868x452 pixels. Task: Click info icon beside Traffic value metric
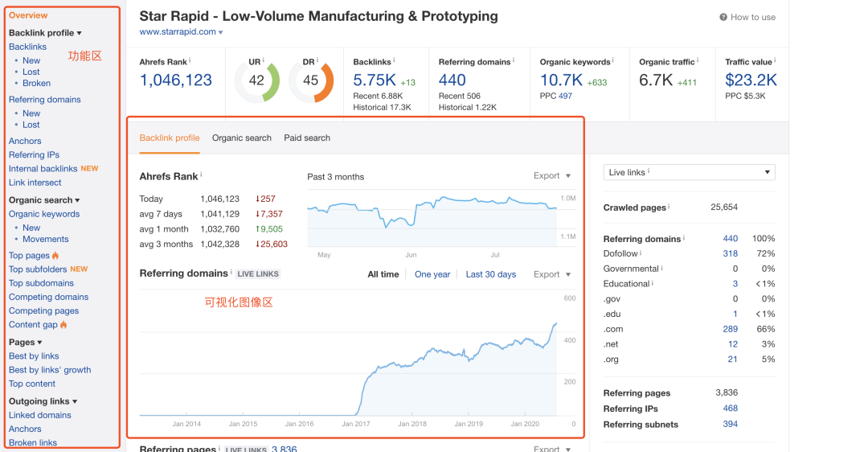pos(775,60)
